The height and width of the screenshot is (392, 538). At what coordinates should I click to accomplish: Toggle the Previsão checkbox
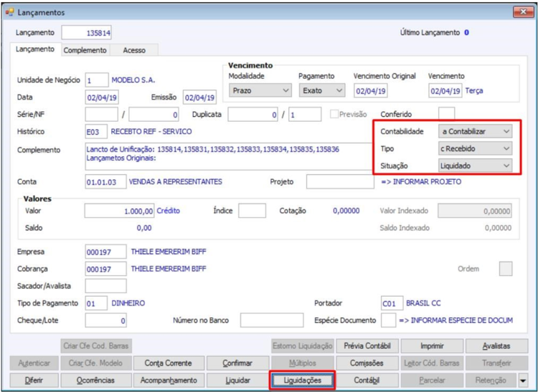334,114
